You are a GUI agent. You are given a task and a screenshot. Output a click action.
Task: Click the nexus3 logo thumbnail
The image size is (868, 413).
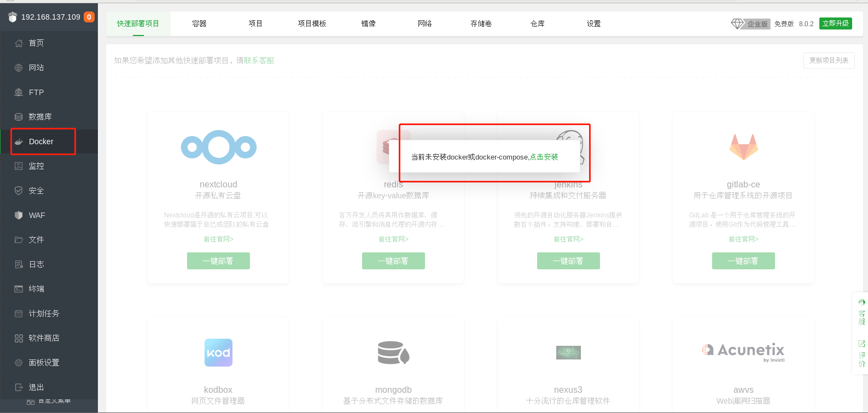click(x=568, y=352)
